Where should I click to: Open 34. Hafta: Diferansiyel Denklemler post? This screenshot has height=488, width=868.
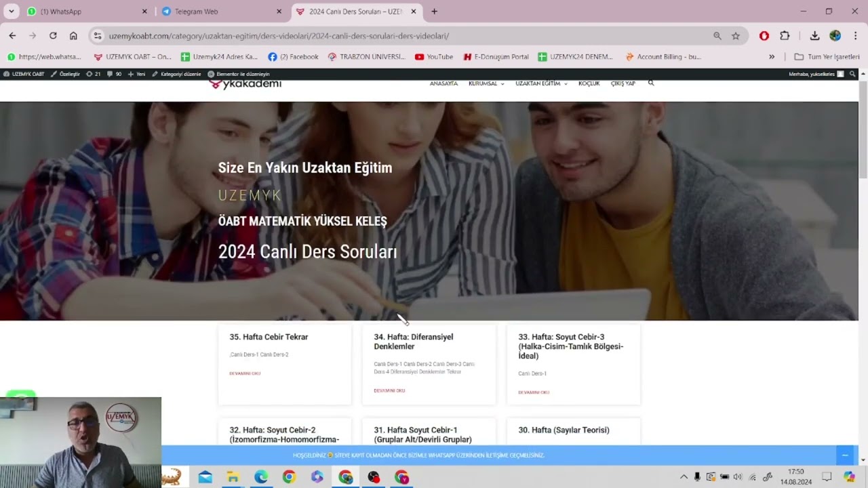coord(414,342)
